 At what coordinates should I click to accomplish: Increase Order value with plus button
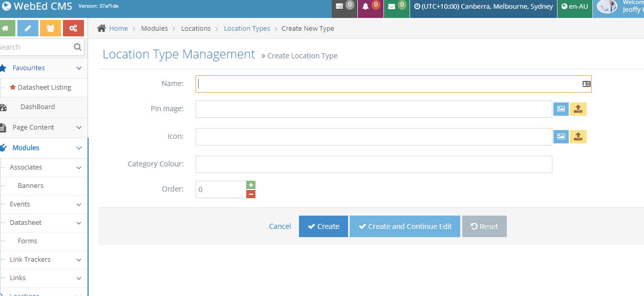point(251,185)
